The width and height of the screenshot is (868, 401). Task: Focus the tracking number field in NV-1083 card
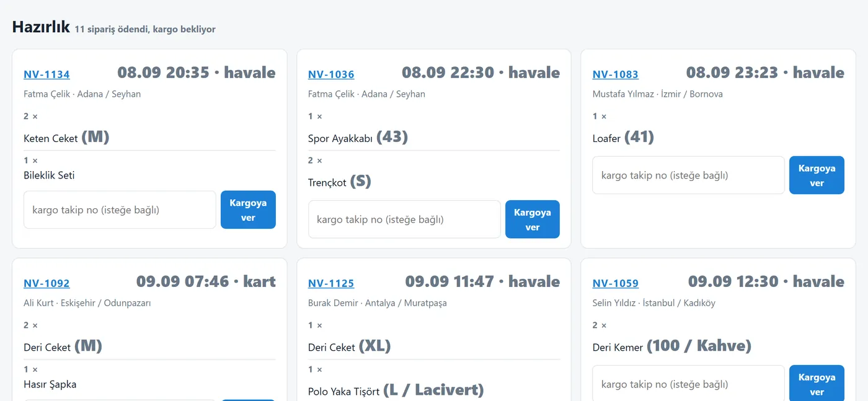coord(688,175)
